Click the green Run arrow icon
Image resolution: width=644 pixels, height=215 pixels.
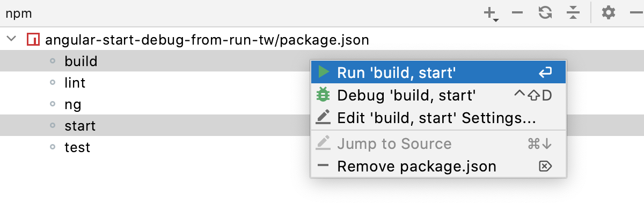(323, 71)
